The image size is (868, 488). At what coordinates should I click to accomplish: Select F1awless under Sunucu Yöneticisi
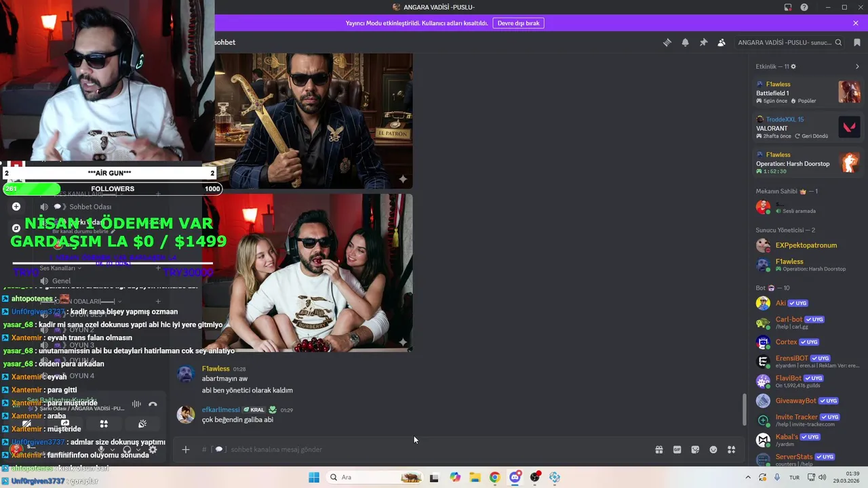tap(808, 264)
